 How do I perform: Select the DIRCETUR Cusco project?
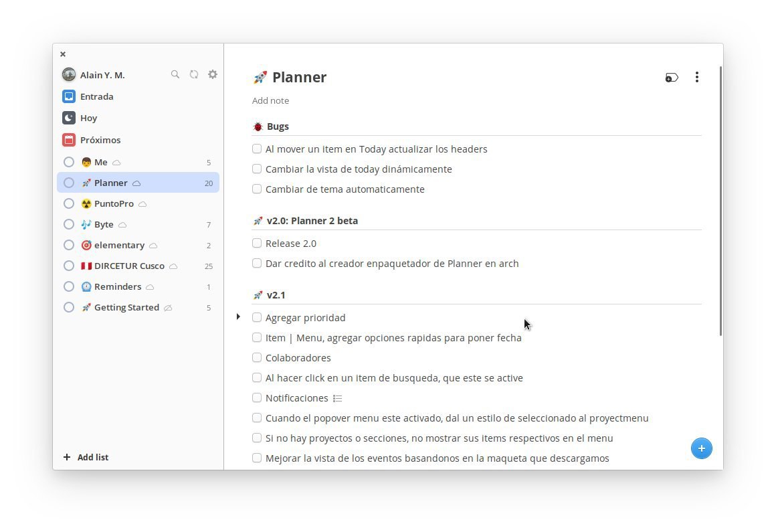[x=138, y=266]
